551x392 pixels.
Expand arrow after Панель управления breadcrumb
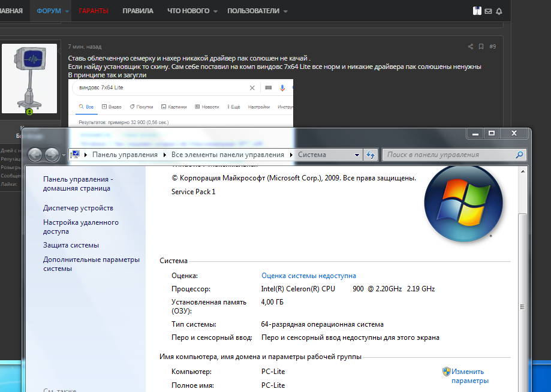pos(164,155)
